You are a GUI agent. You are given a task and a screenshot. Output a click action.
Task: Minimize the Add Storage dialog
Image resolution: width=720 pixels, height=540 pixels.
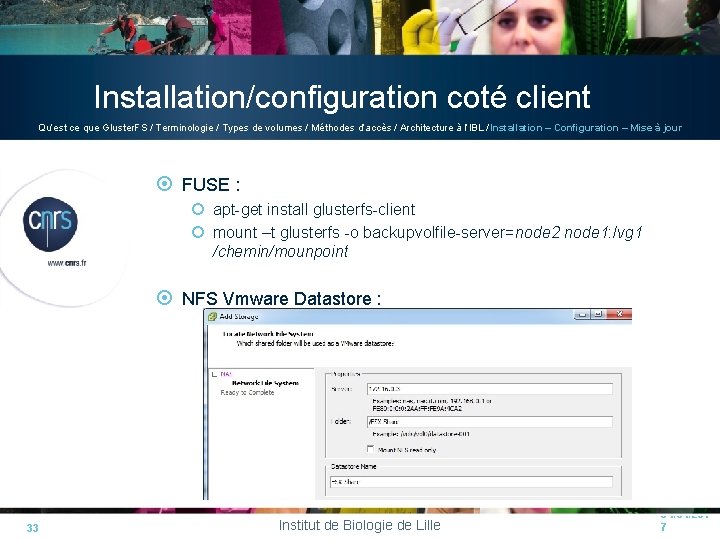click(x=582, y=315)
